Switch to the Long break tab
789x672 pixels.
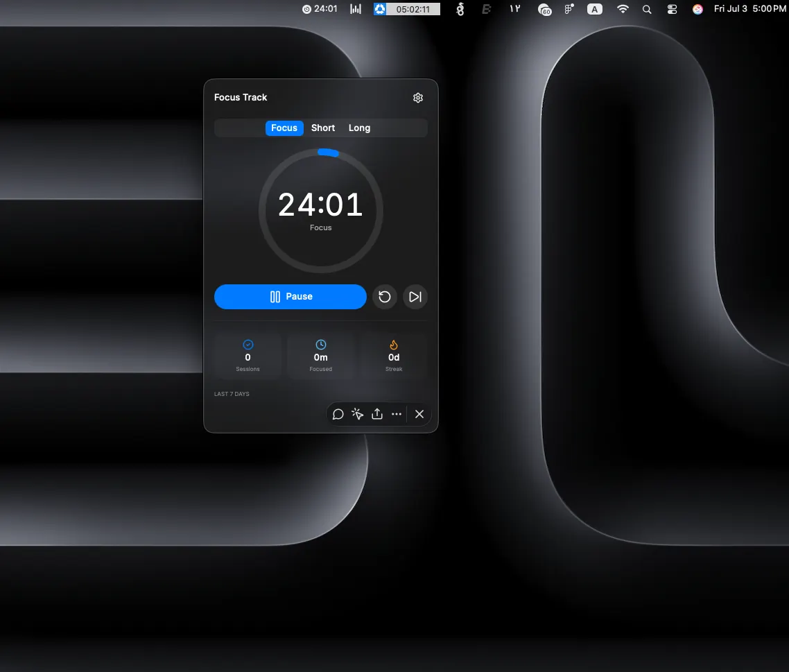pos(359,128)
